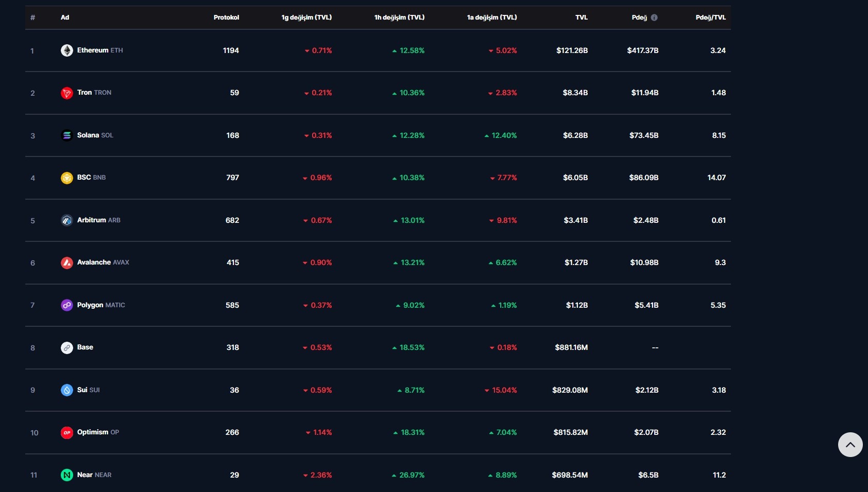Screen dimensions: 868x492
Task: Sort by the TVL column header
Action: coord(582,17)
